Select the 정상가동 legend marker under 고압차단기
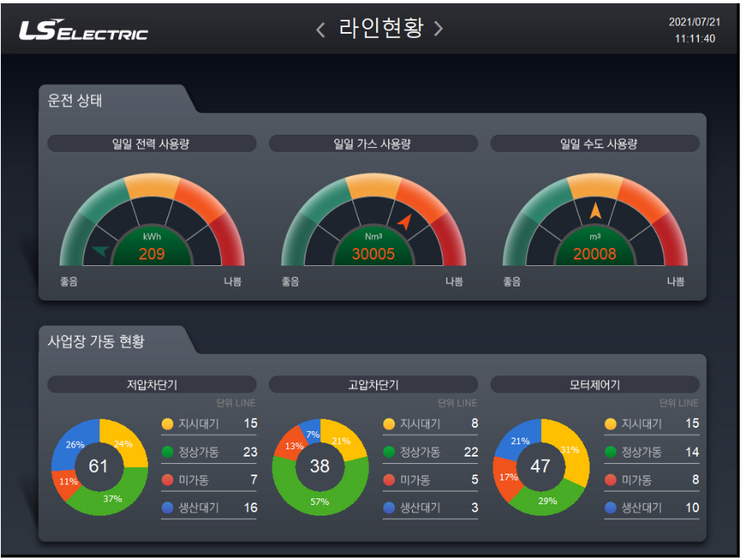This screenshot has height=560, width=743. (389, 452)
